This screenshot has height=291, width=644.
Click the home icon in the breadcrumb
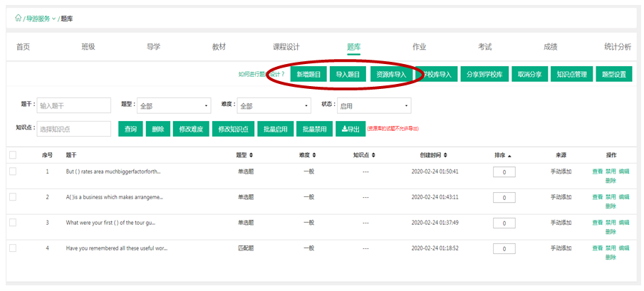(x=19, y=18)
